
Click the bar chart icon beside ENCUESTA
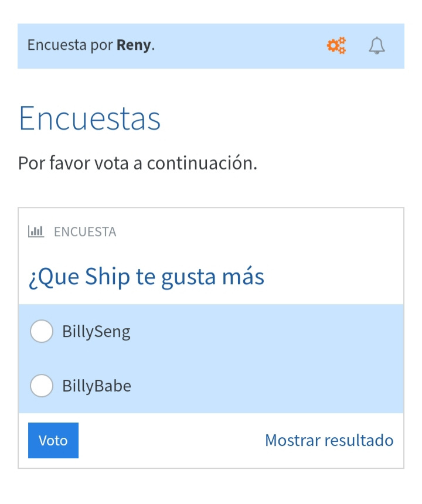click(36, 231)
